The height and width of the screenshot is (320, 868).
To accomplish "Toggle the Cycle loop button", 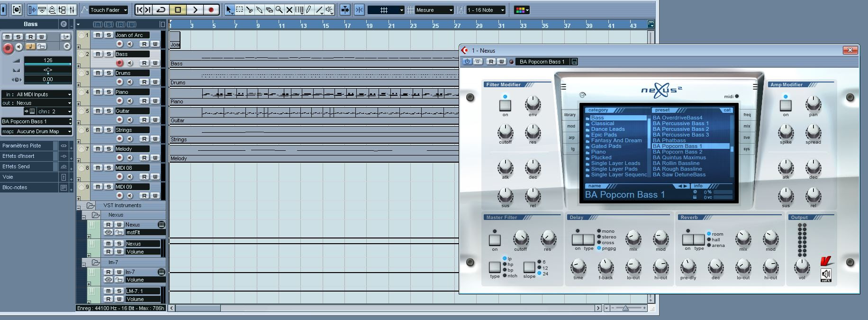I will tap(161, 9).
